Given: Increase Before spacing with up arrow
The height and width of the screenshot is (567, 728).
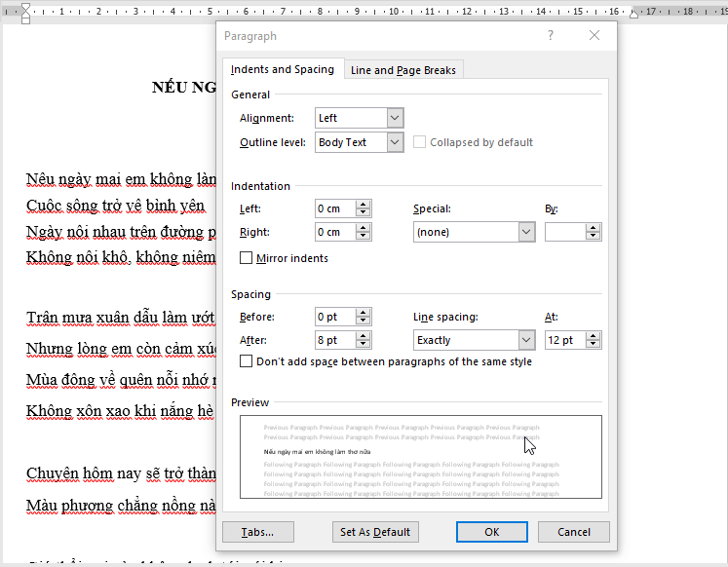Looking at the screenshot, I should point(364,313).
